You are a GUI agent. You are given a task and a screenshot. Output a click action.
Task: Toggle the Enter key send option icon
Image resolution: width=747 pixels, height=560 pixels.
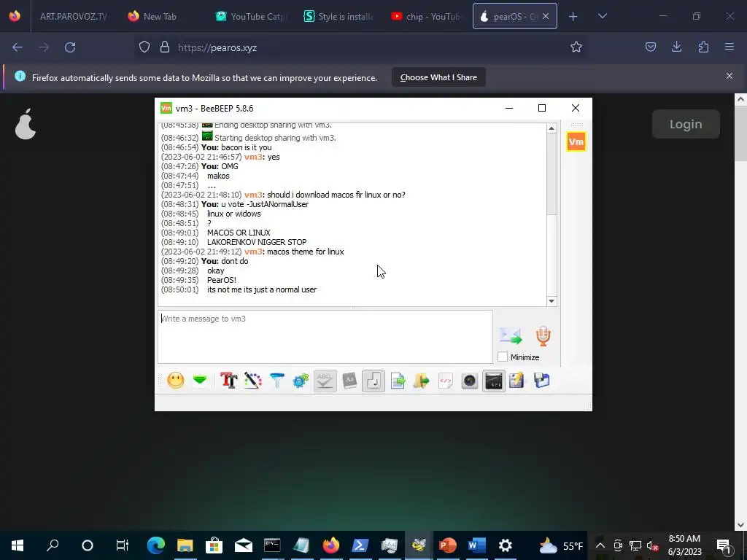pos(373,381)
